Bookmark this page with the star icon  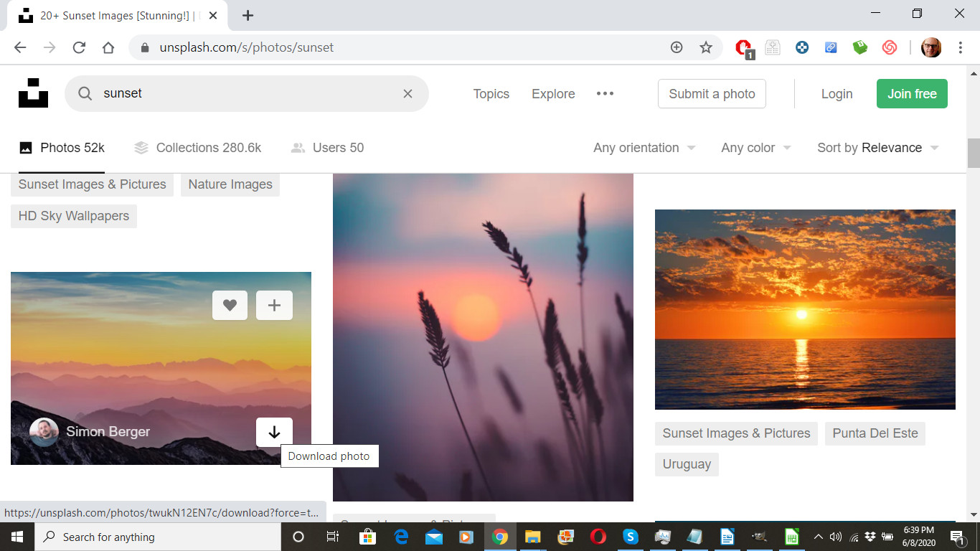[706, 47]
